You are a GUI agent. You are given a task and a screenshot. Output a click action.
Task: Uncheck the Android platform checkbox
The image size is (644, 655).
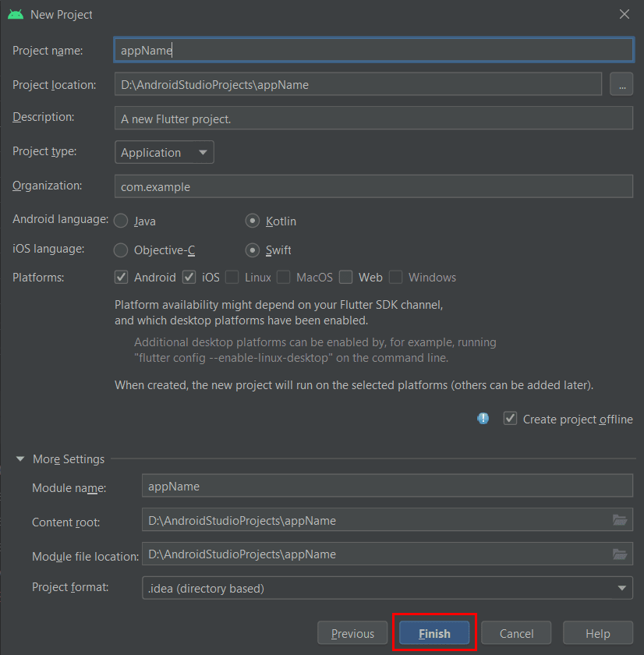[x=121, y=277]
